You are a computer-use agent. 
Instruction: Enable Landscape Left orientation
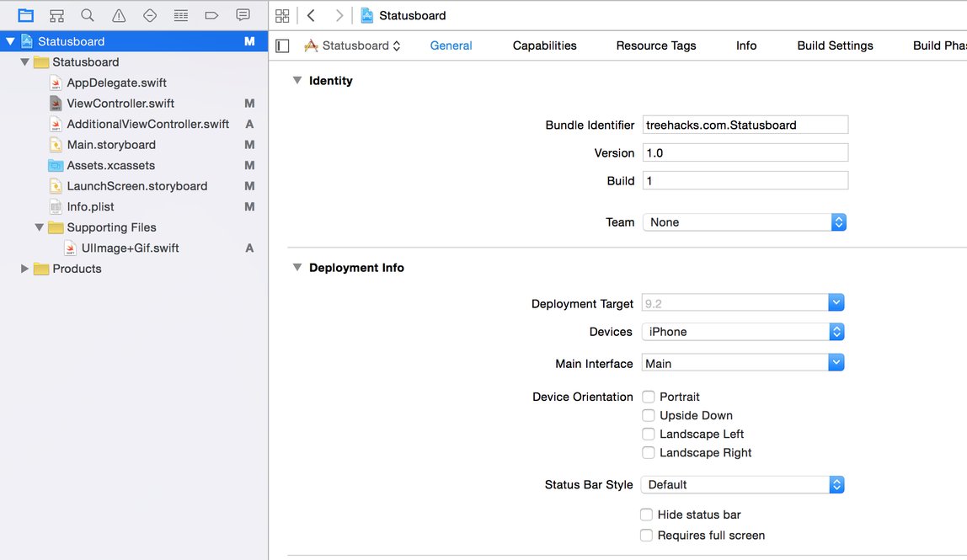point(648,435)
